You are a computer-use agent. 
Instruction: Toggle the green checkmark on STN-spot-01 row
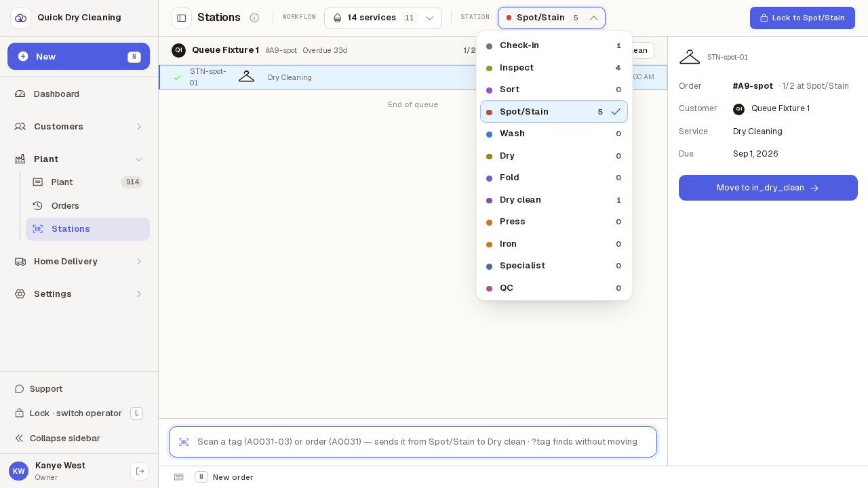[x=177, y=77]
